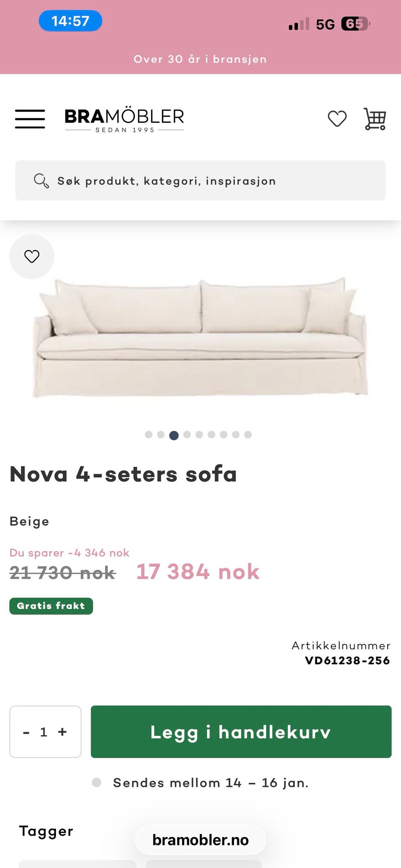Select the first image carousel dot
The image size is (401, 868).
[148, 435]
